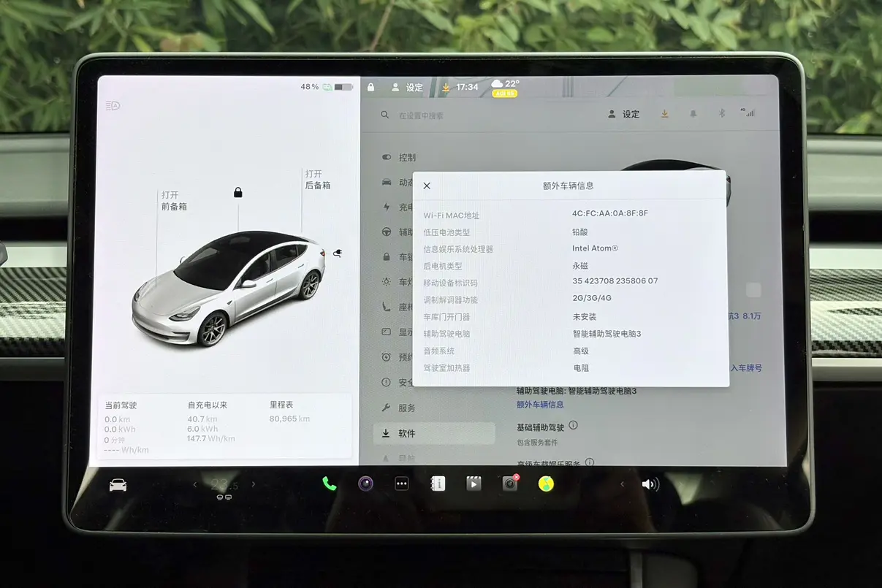
Task: Toggle the lock icon above the car
Action: coord(237,193)
